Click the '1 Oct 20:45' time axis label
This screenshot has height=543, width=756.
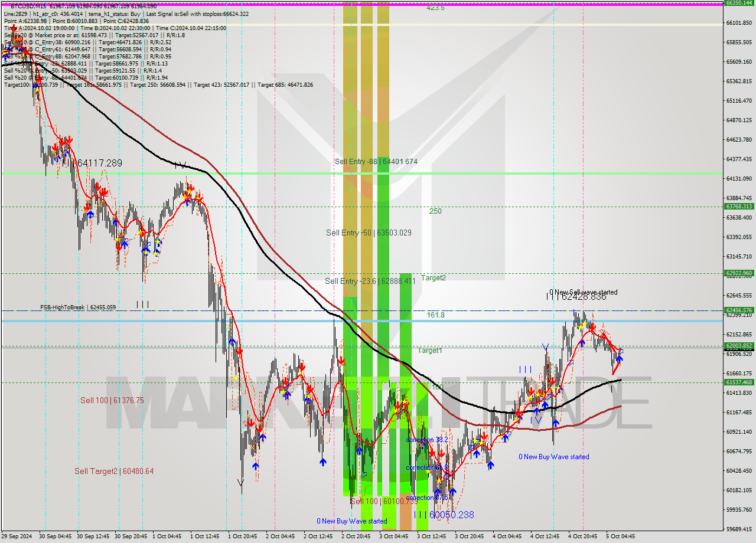243,537
